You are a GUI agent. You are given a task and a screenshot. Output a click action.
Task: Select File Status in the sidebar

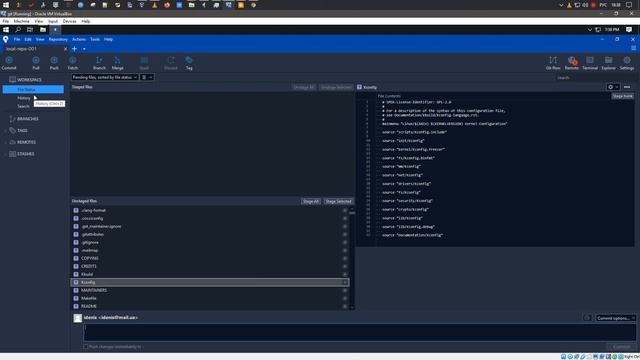pyautogui.click(x=33, y=89)
